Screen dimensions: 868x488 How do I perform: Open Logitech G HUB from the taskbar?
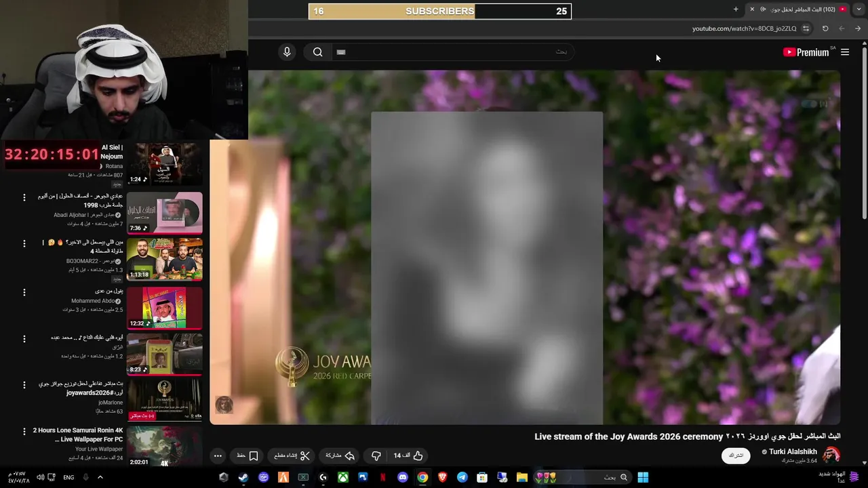[x=323, y=477]
